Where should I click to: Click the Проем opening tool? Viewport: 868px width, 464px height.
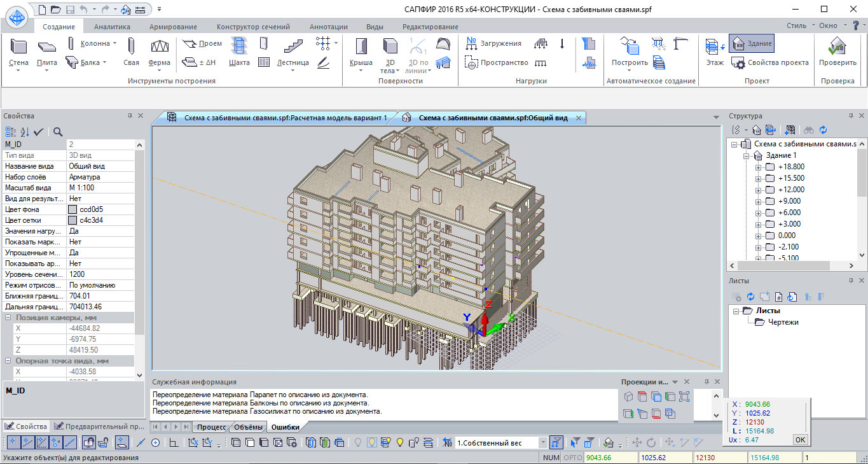(202, 43)
